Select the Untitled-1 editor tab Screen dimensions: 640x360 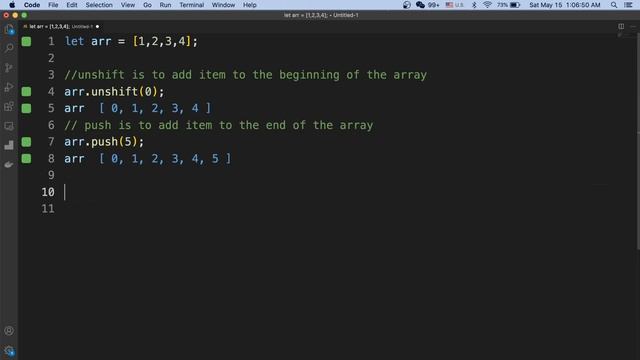pyautogui.click(x=61, y=27)
